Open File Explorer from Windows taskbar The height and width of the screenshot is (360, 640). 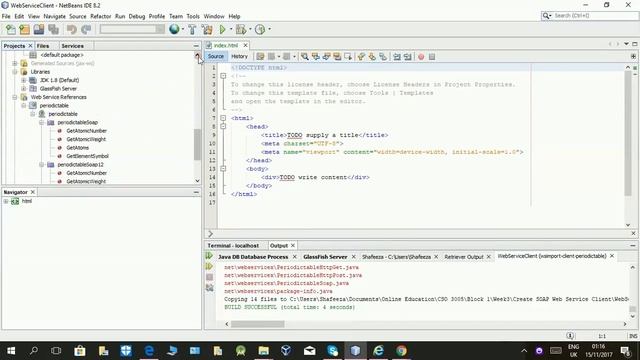(263, 351)
